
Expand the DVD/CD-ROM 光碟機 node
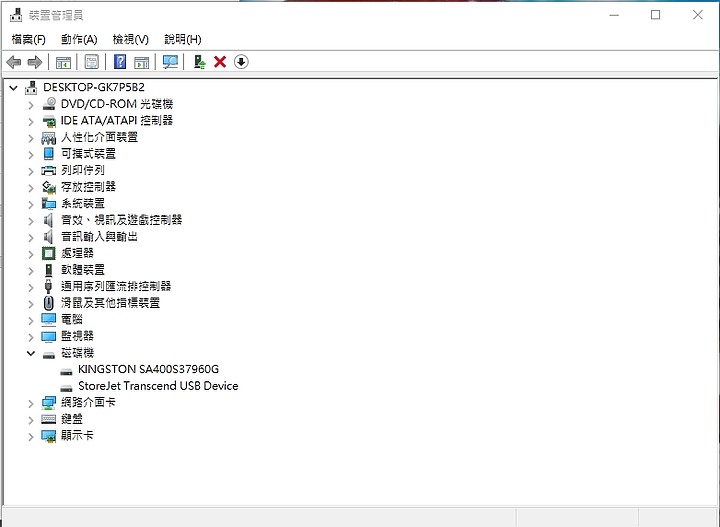pyautogui.click(x=31, y=105)
